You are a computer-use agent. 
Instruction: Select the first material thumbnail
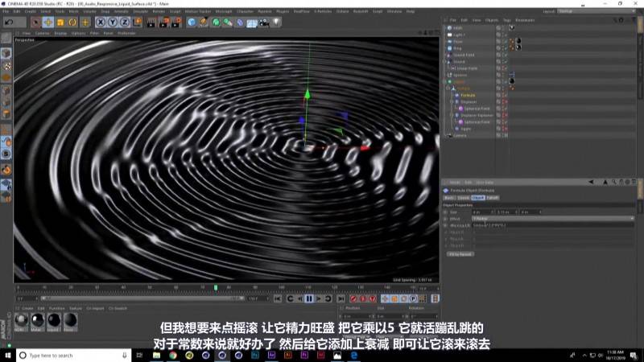click(21, 320)
